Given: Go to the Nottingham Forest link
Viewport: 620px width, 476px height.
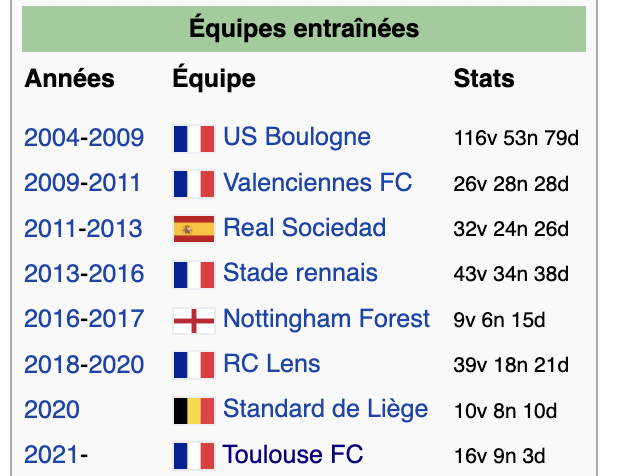Looking at the screenshot, I should point(326,319).
